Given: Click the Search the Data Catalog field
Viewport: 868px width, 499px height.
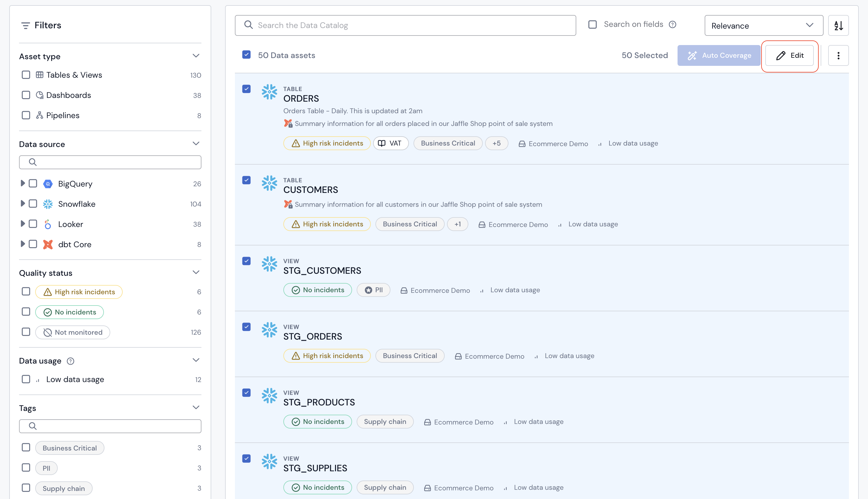Looking at the screenshot, I should click(405, 25).
